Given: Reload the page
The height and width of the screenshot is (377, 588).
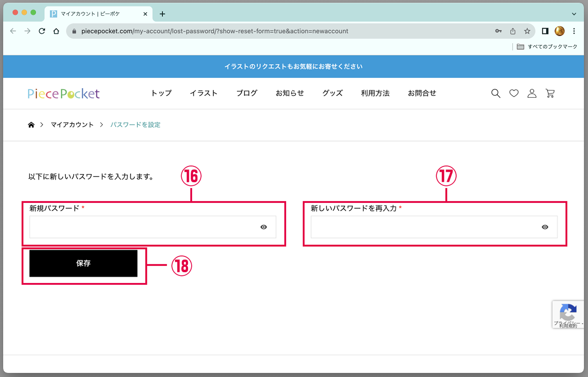Looking at the screenshot, I should coord(42,31).
